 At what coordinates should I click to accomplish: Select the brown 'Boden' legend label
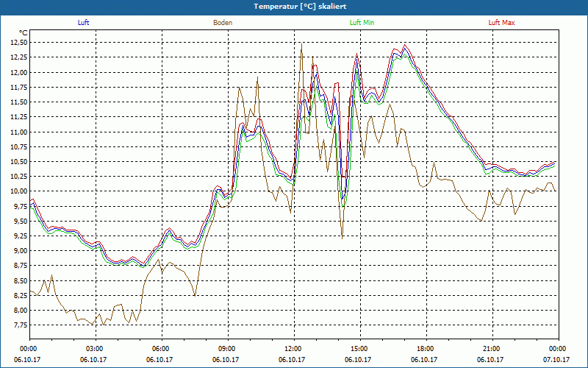pyautogui.click(x=223, y=23)
